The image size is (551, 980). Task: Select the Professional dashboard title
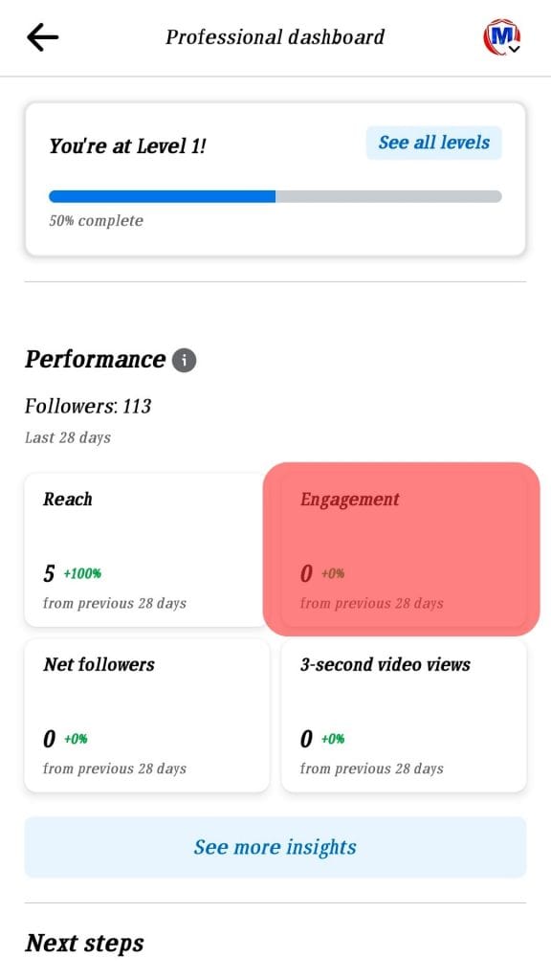pos(275,37)
